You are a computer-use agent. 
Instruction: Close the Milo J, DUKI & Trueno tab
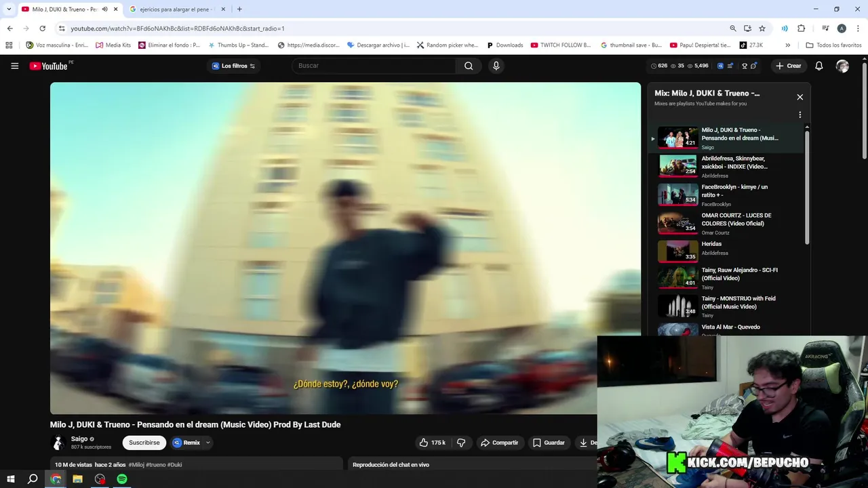[x=116, y=9]
